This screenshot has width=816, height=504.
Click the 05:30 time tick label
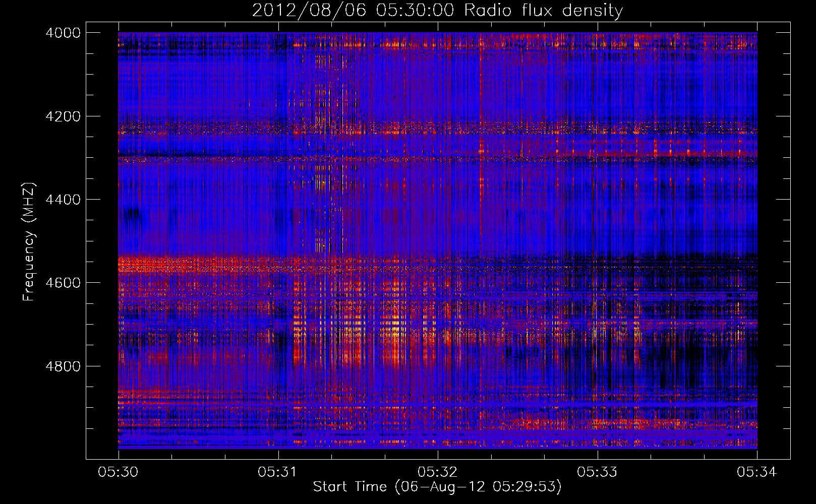119,472
